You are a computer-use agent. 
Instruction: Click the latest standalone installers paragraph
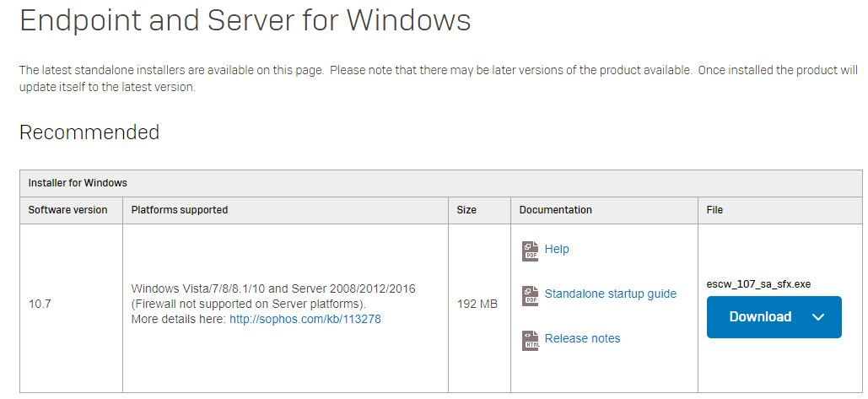pos(439,78)
